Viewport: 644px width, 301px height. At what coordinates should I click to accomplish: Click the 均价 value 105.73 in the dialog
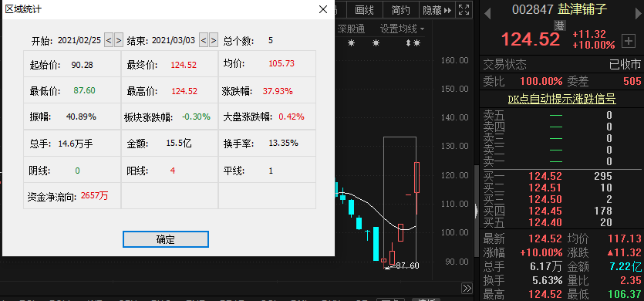point(282,63)
